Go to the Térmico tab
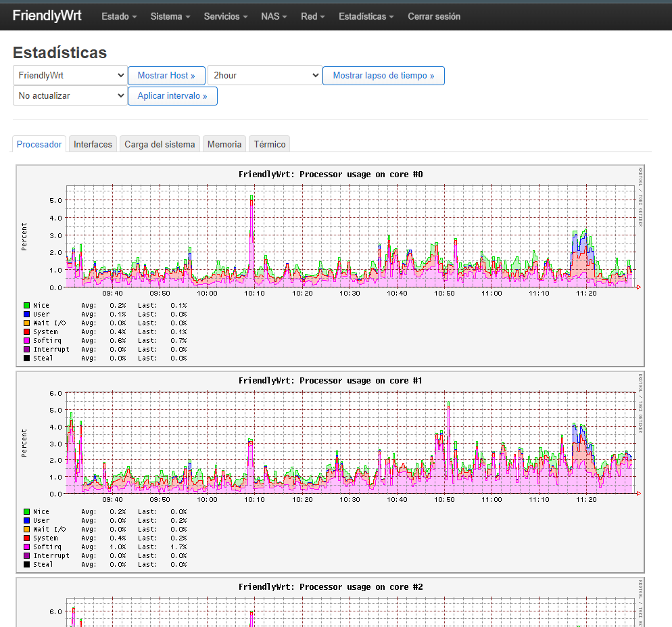This screenshot has width=672, height=627. (270, 144)
